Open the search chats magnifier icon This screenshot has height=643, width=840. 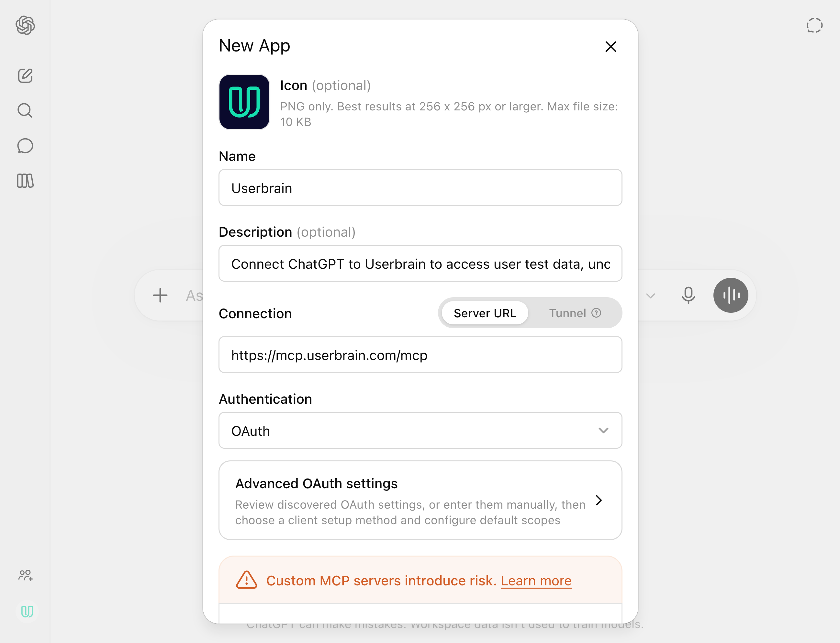tap(25, 111)
